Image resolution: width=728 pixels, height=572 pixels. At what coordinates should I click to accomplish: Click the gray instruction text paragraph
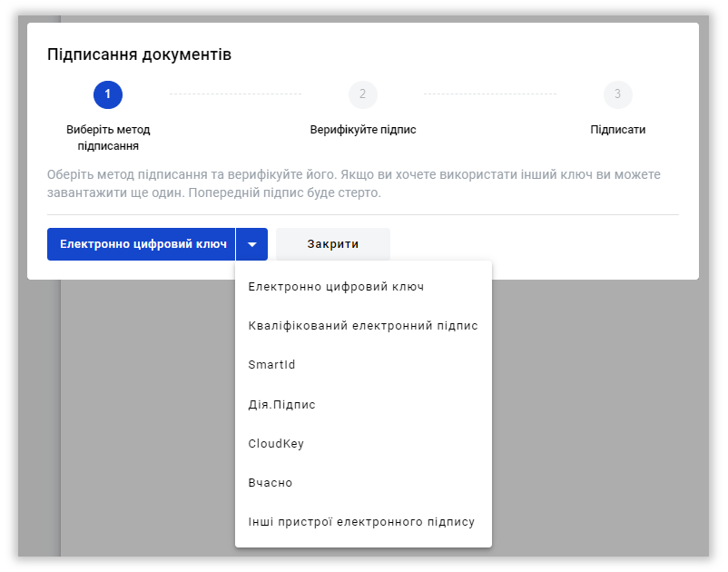[x=354, y=183]
